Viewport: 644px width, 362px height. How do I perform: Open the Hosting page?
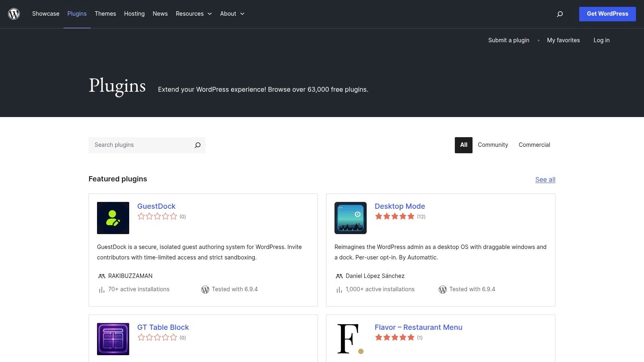click(x=134, y=14)
